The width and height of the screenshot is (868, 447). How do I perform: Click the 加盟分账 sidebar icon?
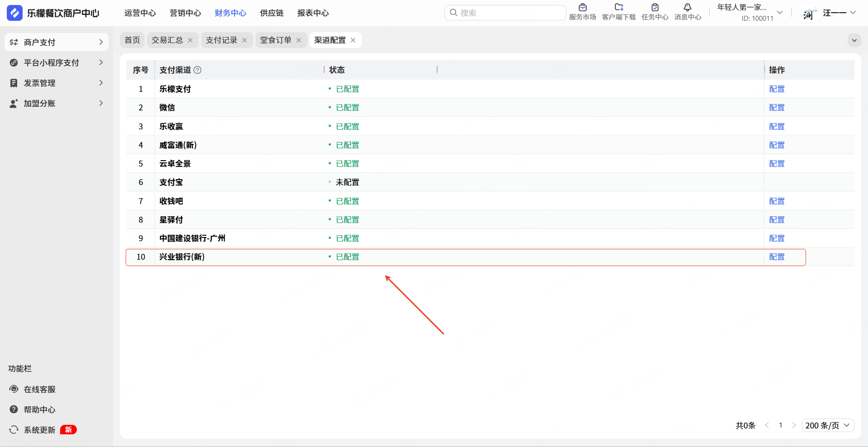pos(14,103)
